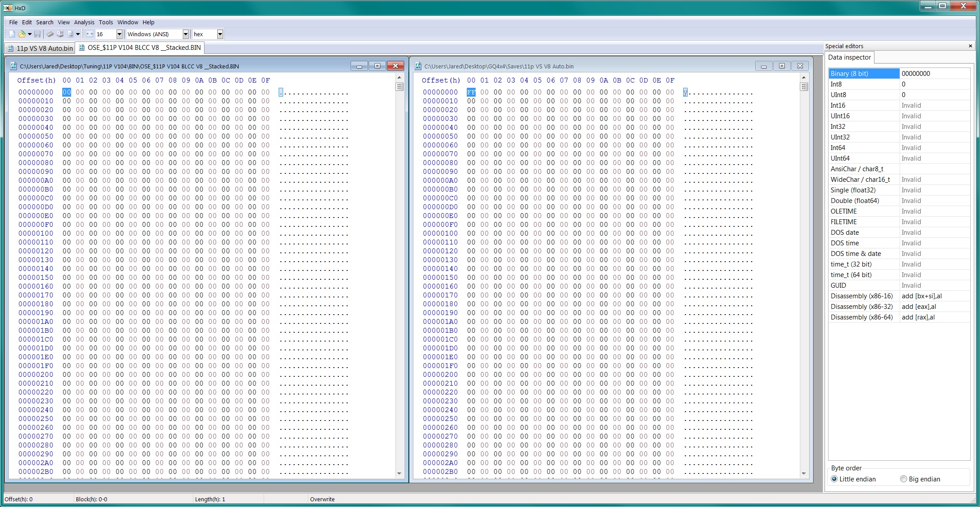
Task: Open main memory with the RAM chip icon
Action: (x=50, y=34)
